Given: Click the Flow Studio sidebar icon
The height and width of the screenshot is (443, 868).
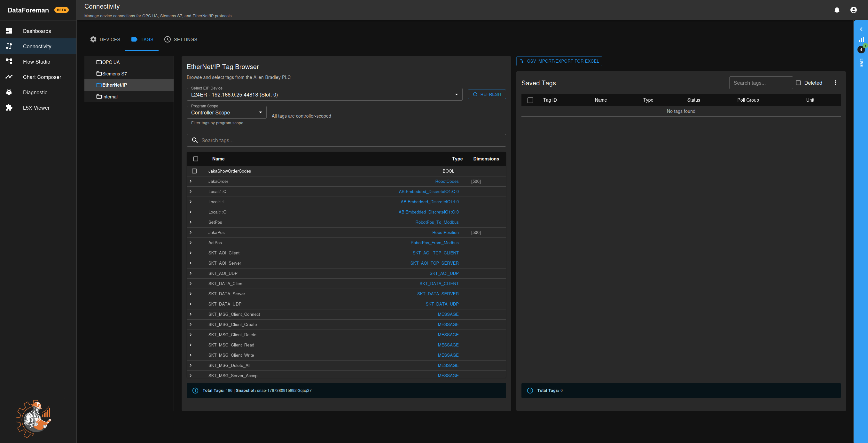Looking at the screenshot, I should [x=9, y=62].
